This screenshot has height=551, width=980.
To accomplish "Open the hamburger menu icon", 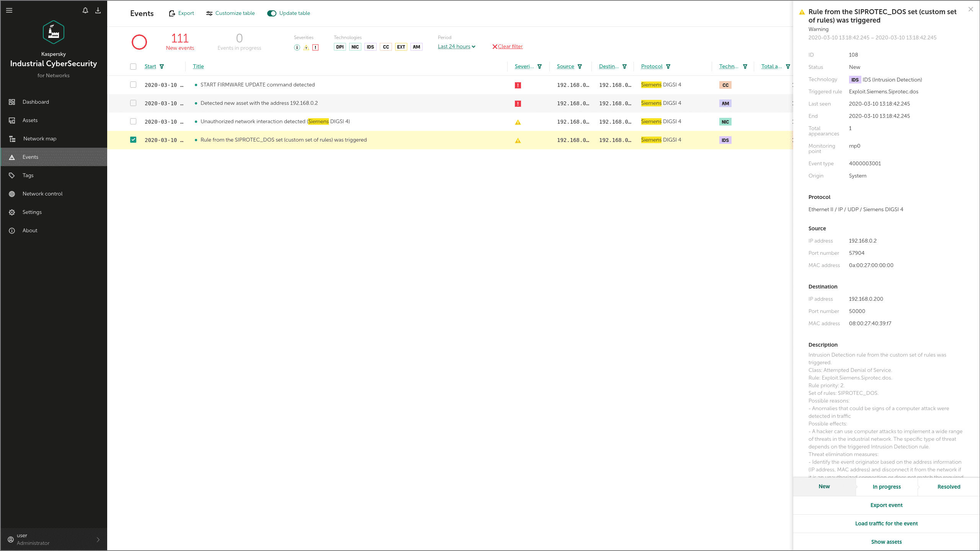I will (9, 10).
